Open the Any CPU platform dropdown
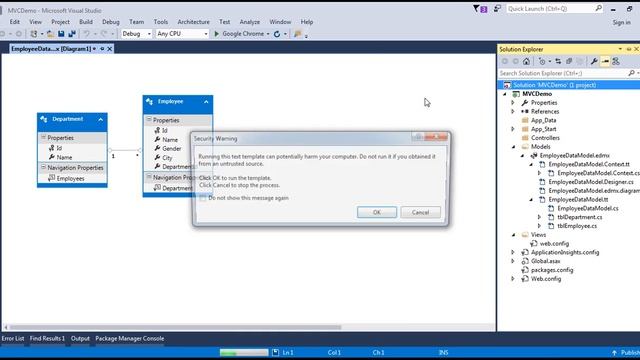Image resolution: width=640 pixels, height=360 pixels. point(182,34)
